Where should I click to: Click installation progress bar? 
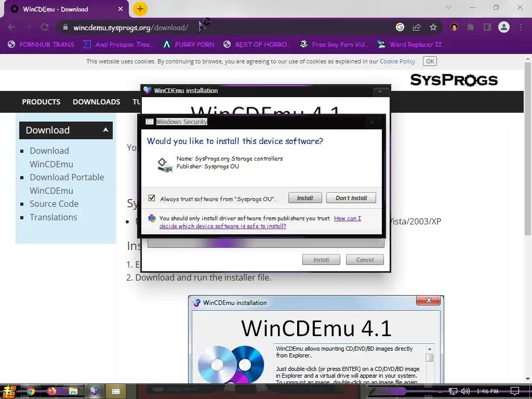click(x=265, y=243)
